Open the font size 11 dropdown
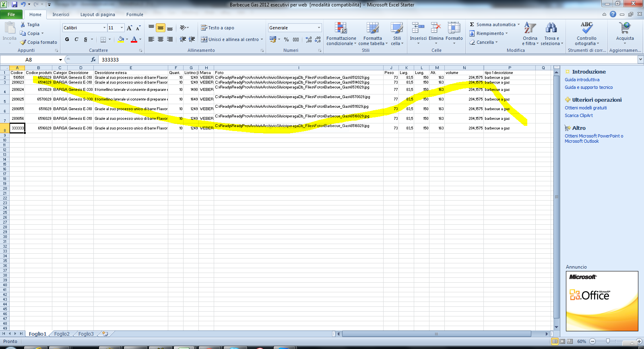Screen dimensions: 644x349 122,28
